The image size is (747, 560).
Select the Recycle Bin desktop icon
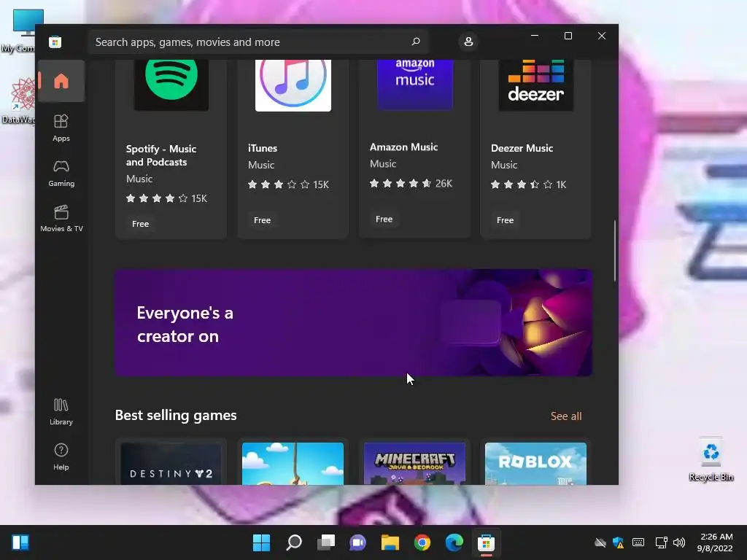pos(711,459)
